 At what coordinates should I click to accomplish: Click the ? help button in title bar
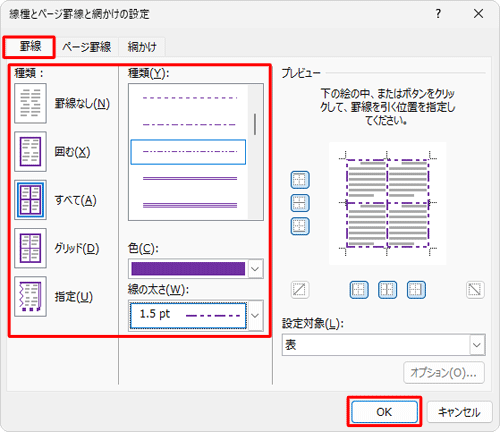pyautogui.click(x=438, y=14)
